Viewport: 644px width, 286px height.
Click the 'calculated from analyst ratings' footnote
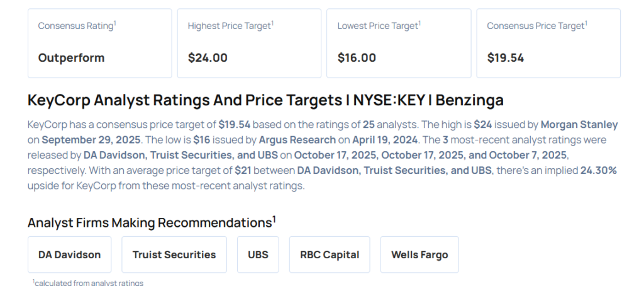click(88, 283)
